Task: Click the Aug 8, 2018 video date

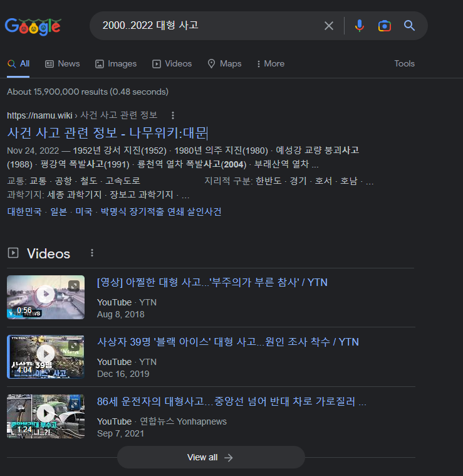Action: point(121,314)
